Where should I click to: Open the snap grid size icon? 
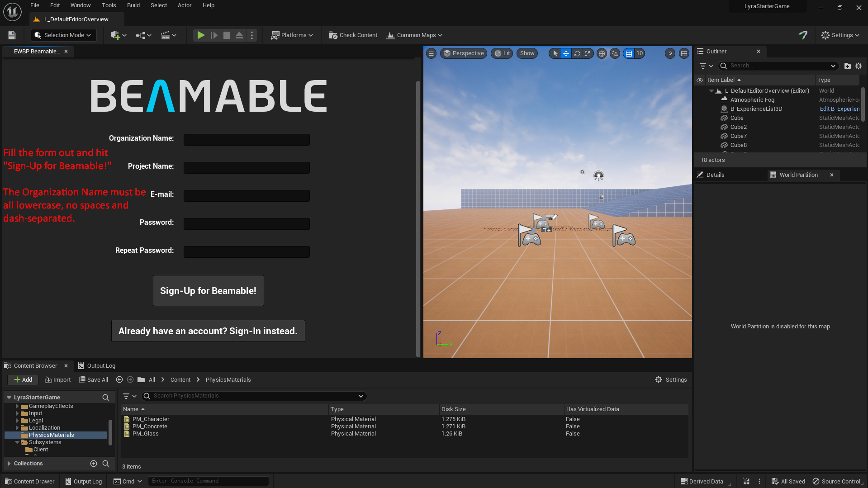click(628, 53)
